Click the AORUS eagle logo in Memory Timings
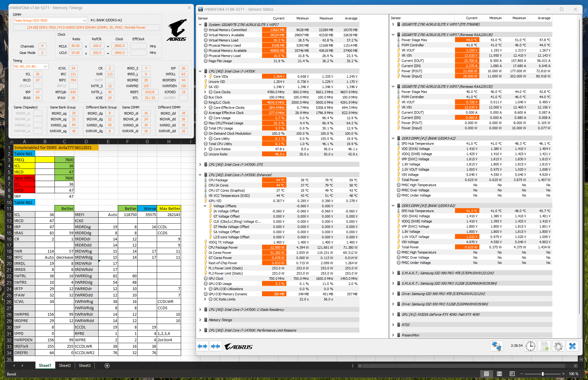This screenshot has height=380, width=588. coord(177,30)
